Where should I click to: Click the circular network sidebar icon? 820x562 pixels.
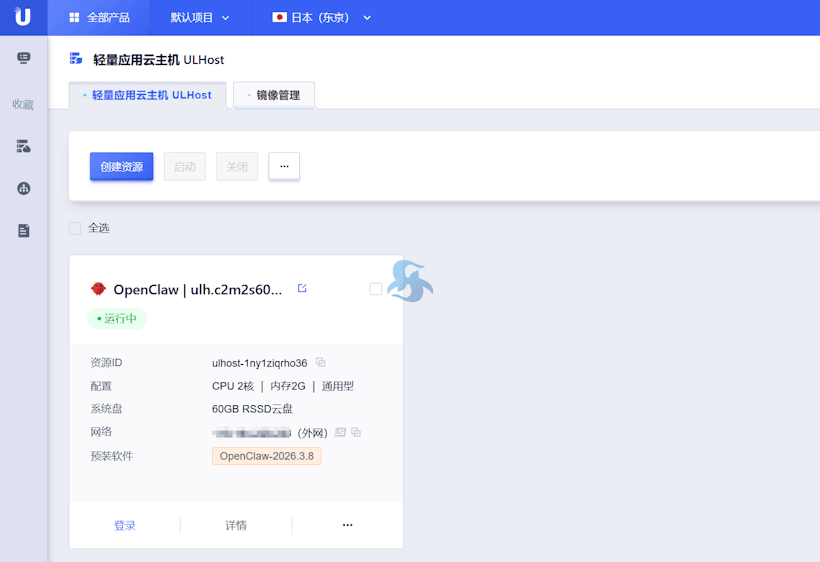pyautogui.click(x=24, y=188)
